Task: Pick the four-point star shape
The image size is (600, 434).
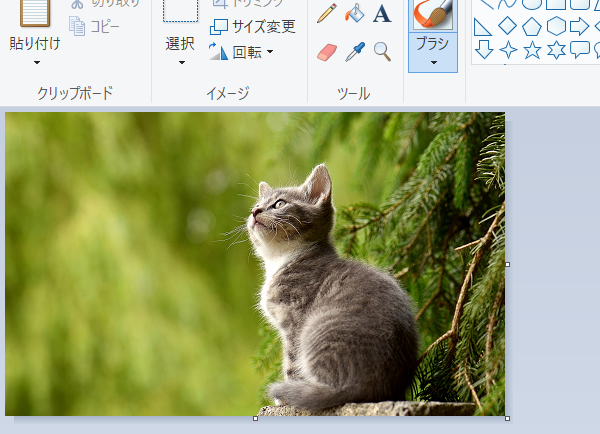Action: click(508, 50)
